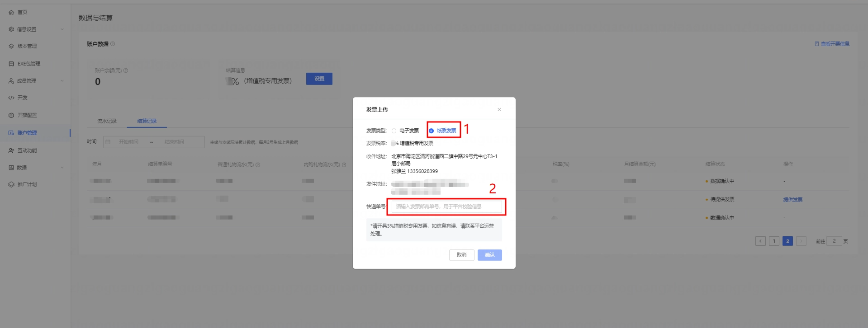868x328 pixels.
Task: Expand the 信息设置 submenu arrow
Action: [x=62, y=29]
